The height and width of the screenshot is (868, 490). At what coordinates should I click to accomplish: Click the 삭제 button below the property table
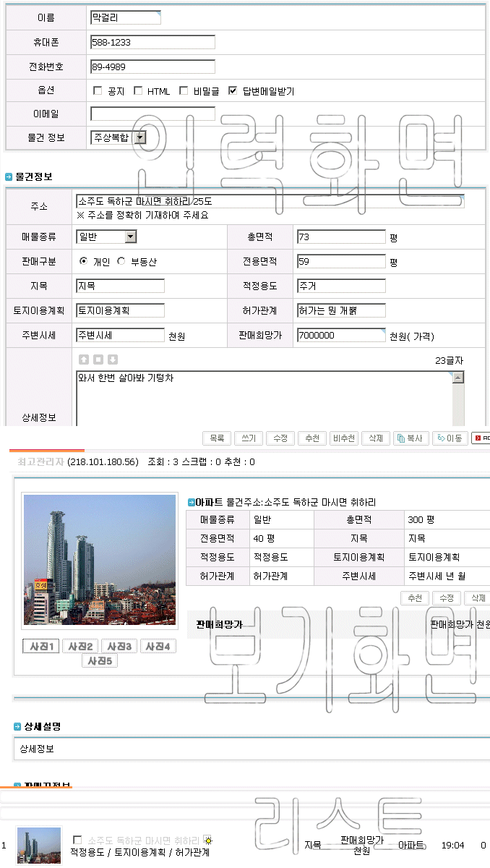coord(477,598)
